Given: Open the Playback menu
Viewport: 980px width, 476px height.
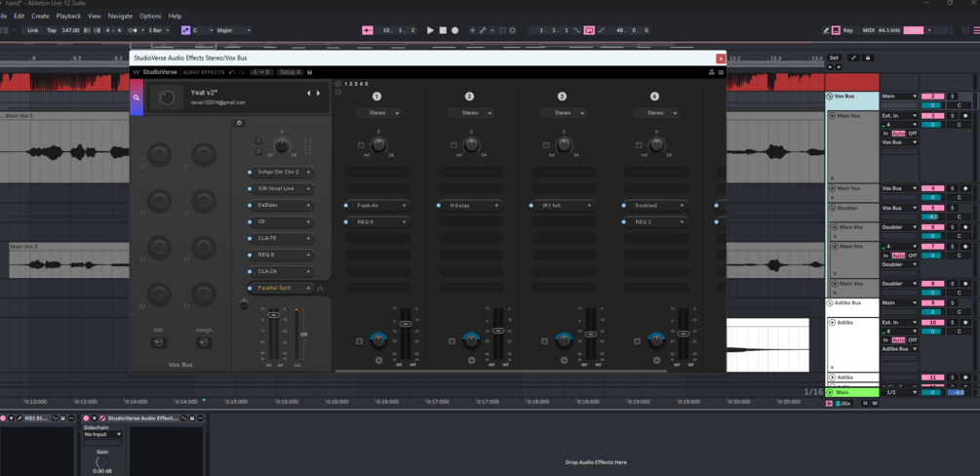Looking at the screenshot, I should click(68, 16).
